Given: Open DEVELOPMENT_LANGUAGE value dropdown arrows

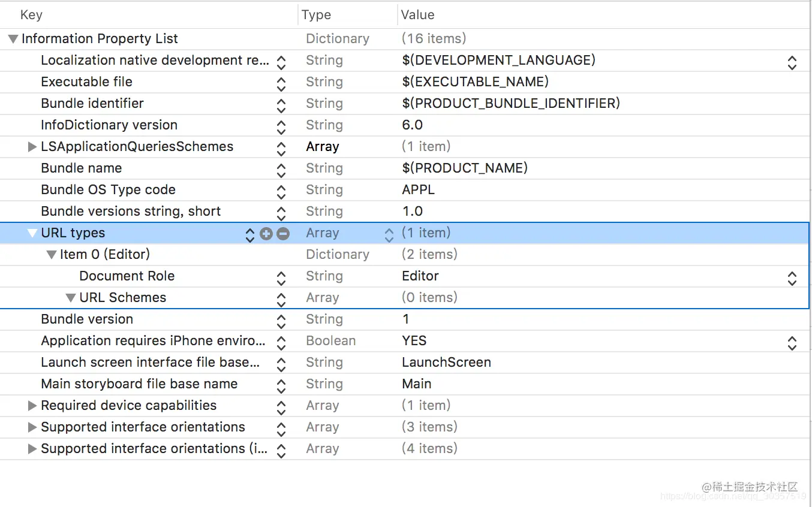Looking at the screenshot, I should tap(792, 61).
